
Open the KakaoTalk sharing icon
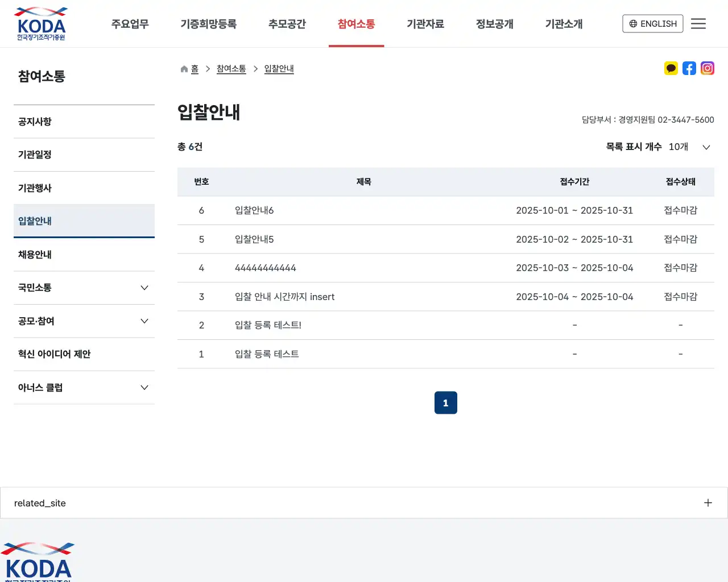671,68
